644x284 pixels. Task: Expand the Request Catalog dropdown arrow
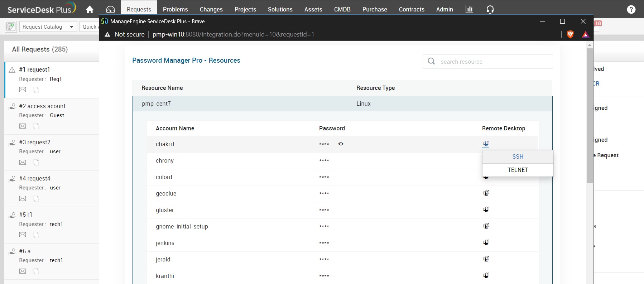(x=72, y=27)
